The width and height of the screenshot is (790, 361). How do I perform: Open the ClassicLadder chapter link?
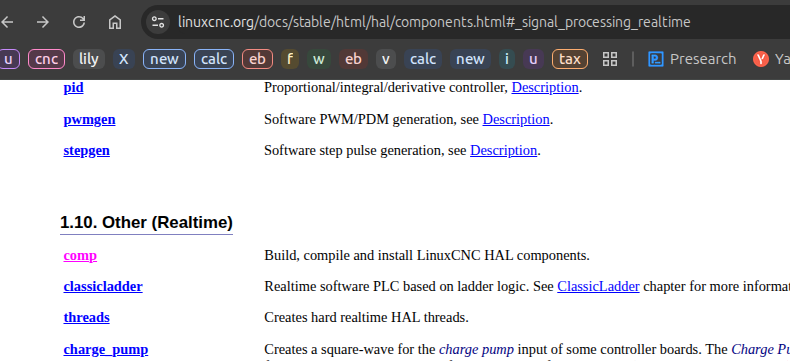click(598, 286)
